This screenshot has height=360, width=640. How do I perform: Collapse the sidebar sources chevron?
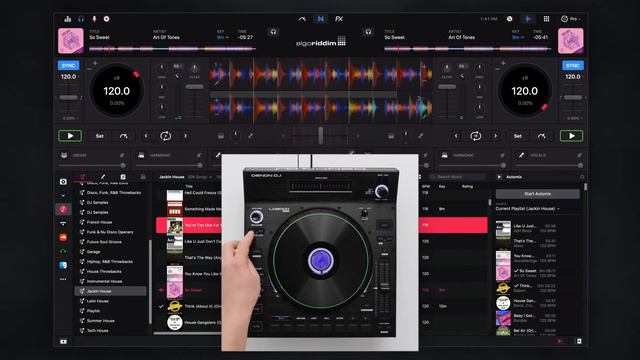[63, 196]
